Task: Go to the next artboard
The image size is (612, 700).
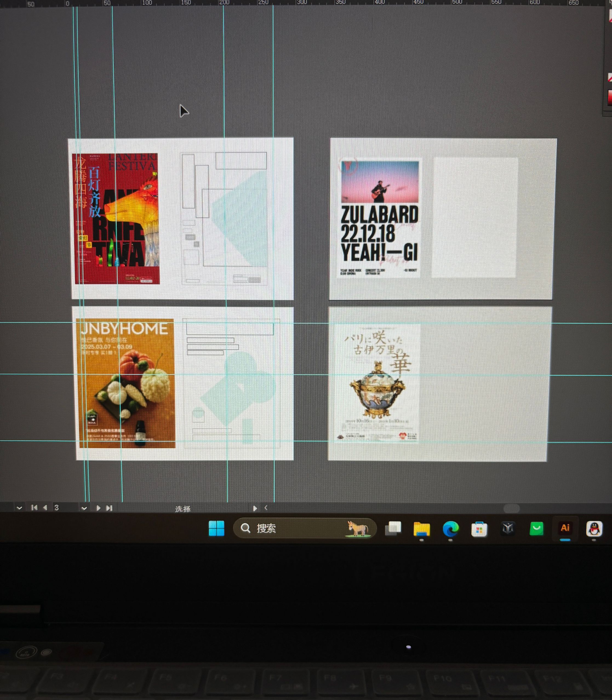Action: click(98, 508)
